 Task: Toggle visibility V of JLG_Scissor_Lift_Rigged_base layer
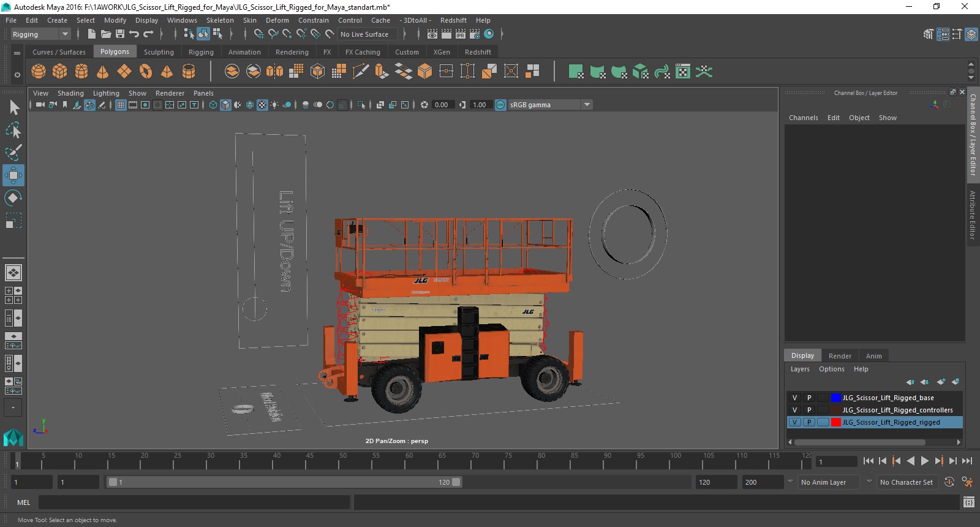pos(795,398)
